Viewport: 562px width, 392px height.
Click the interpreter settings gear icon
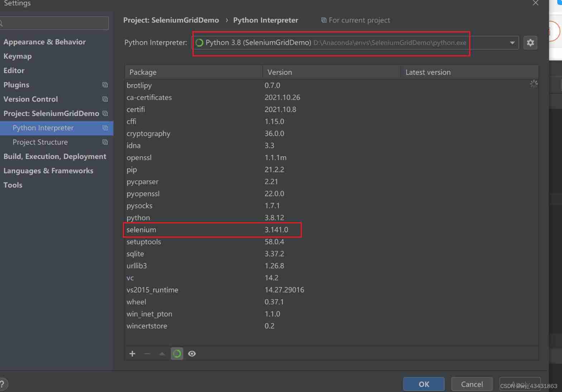530,43
